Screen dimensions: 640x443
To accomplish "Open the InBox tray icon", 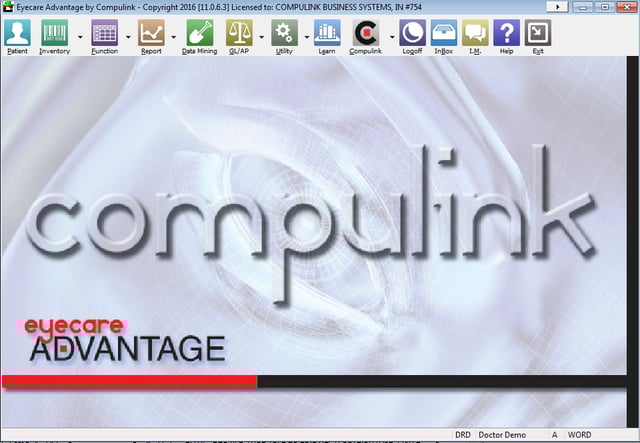I will (444, 33).
